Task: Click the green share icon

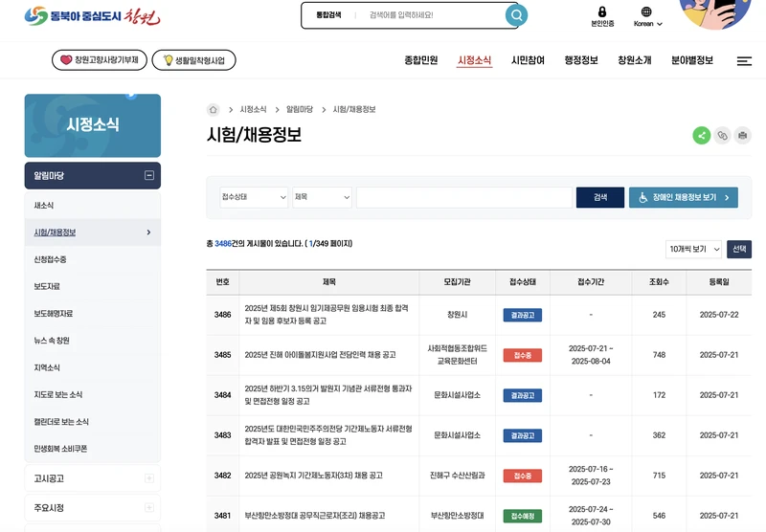Action: point(702,135)
